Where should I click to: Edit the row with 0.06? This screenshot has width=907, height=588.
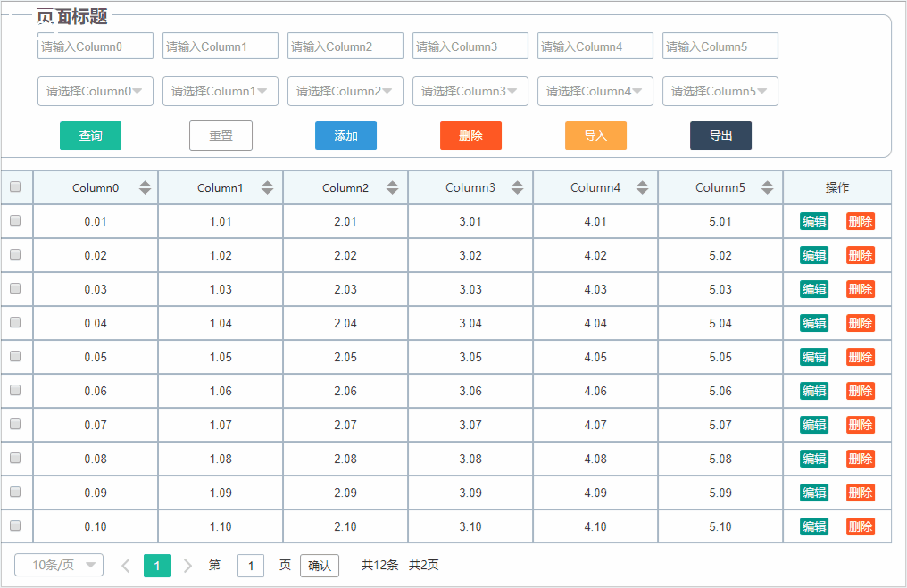pos(814,391)
